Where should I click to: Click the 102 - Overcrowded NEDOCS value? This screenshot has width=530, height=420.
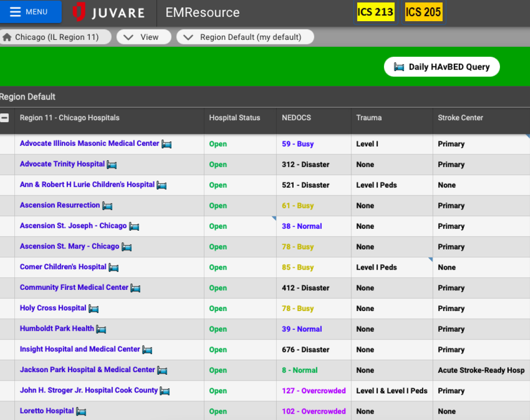click(x=314, y=412)
